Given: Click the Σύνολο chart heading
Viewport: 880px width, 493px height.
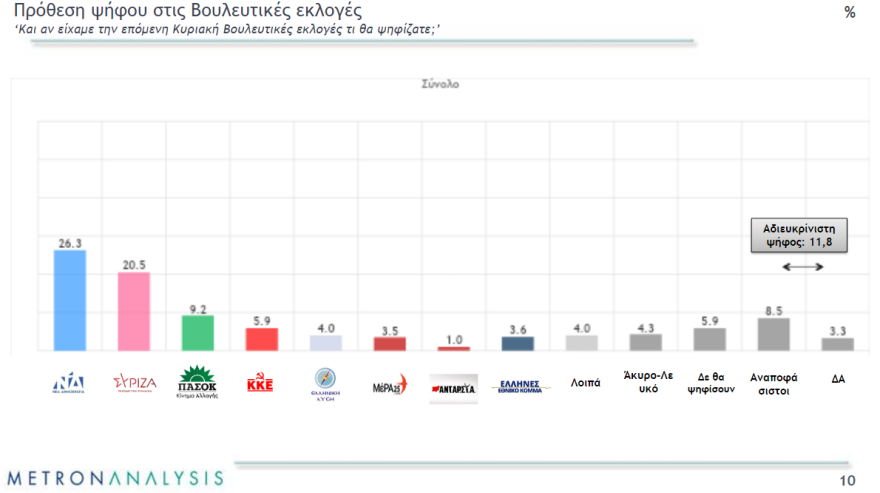Looking at the screenshot, I should tap(440, 85).
